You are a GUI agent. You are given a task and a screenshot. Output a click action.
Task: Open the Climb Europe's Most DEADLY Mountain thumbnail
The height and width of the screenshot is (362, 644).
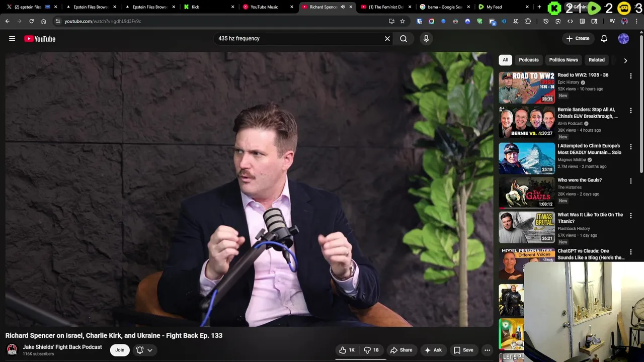tap(527, 158)
